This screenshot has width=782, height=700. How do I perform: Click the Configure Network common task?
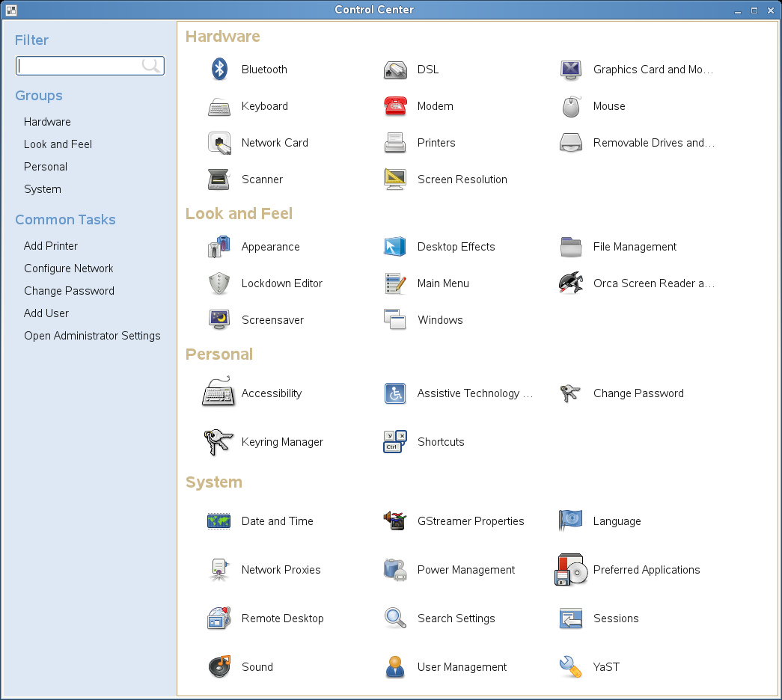pyautogui.click(x=69, y=268)
